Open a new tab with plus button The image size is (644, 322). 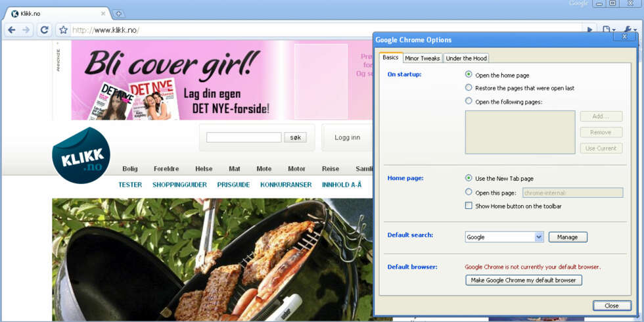(118, 14)
